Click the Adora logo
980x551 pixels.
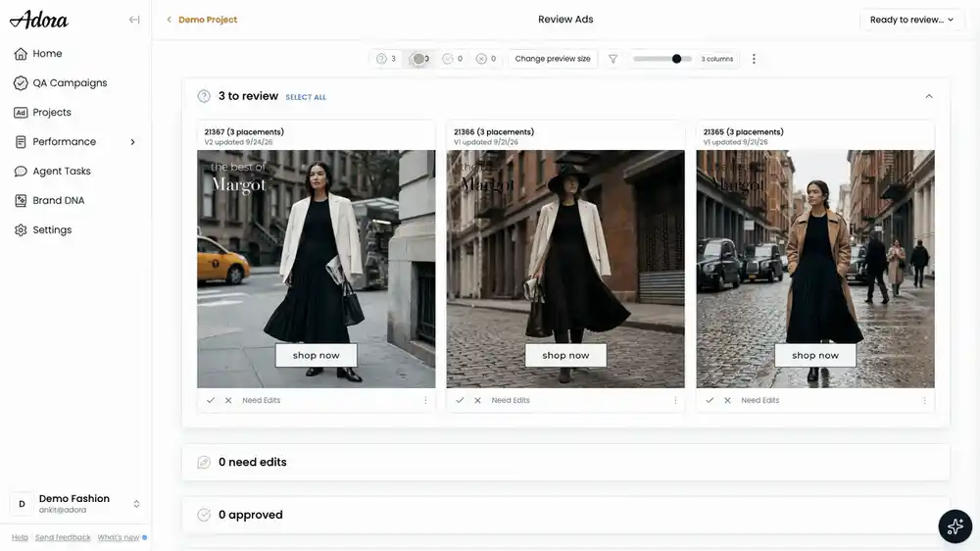(39, 20)
